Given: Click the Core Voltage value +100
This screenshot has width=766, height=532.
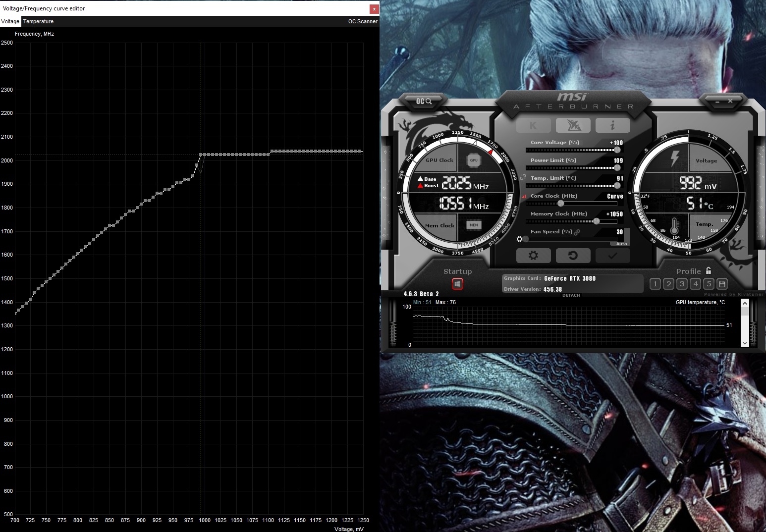Looking at the screenshot, I should coord(616,143).
